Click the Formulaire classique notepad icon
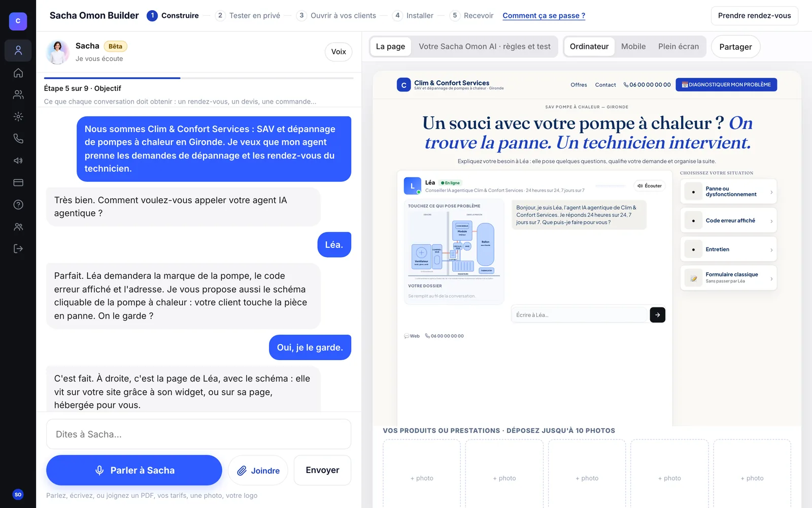This screenshot has width=812, height=508. [693, 278]
